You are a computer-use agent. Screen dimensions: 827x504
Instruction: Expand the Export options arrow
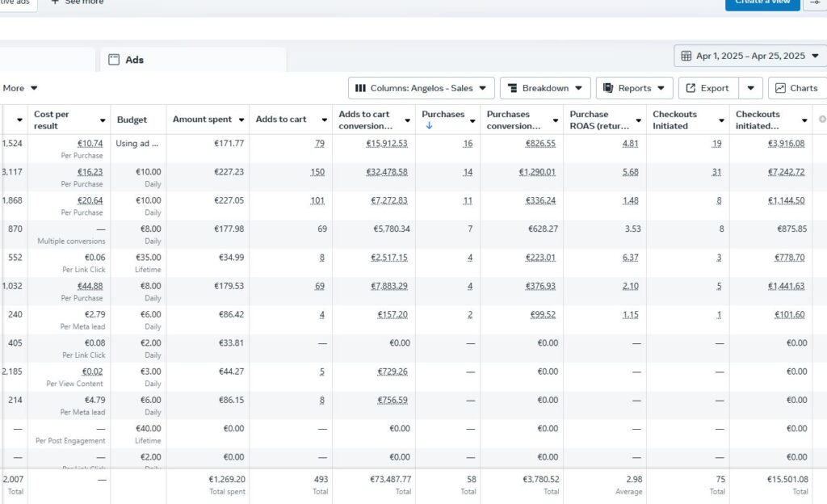750,88
